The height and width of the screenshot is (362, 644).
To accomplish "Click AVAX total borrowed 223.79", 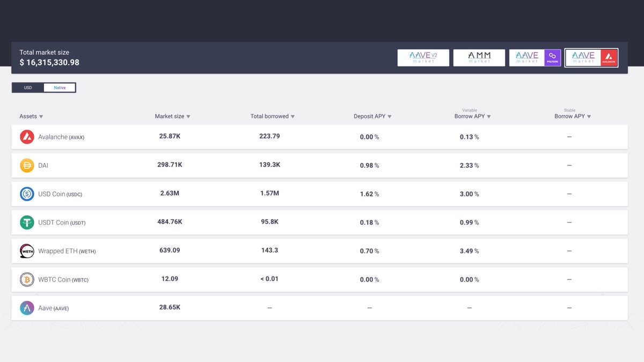I will click(269, 136).
